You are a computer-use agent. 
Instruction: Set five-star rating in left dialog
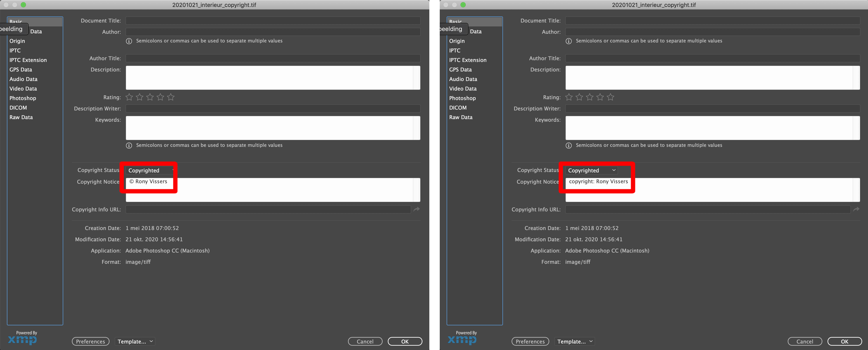click(x=171, y=97)
